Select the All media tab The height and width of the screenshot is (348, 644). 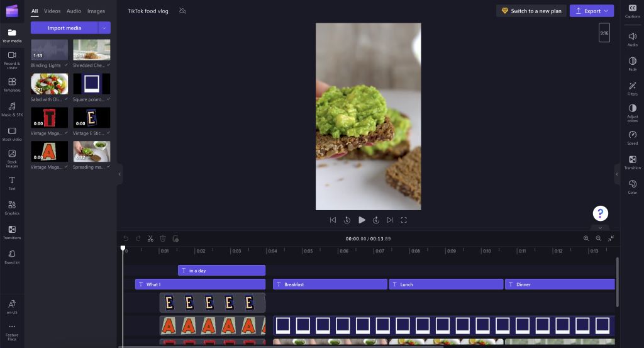click(x=35, y=11)
